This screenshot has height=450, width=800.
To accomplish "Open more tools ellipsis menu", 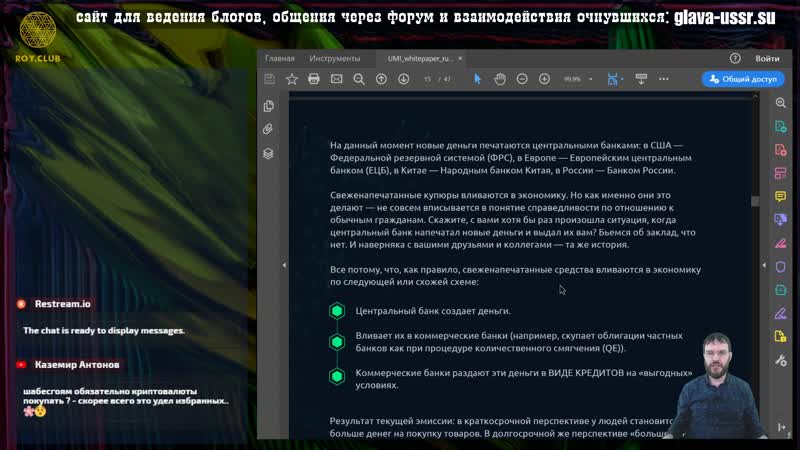I will click(x=664, y=79).
